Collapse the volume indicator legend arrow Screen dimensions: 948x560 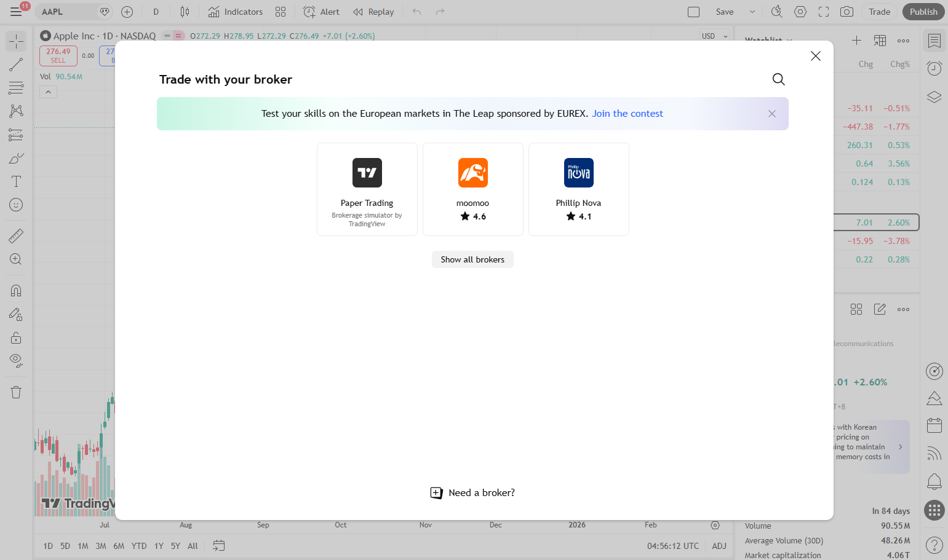tap(49, 92)
